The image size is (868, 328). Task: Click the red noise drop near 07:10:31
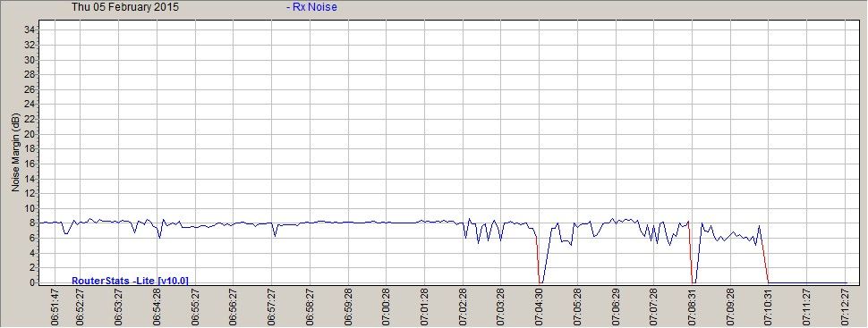764,260
